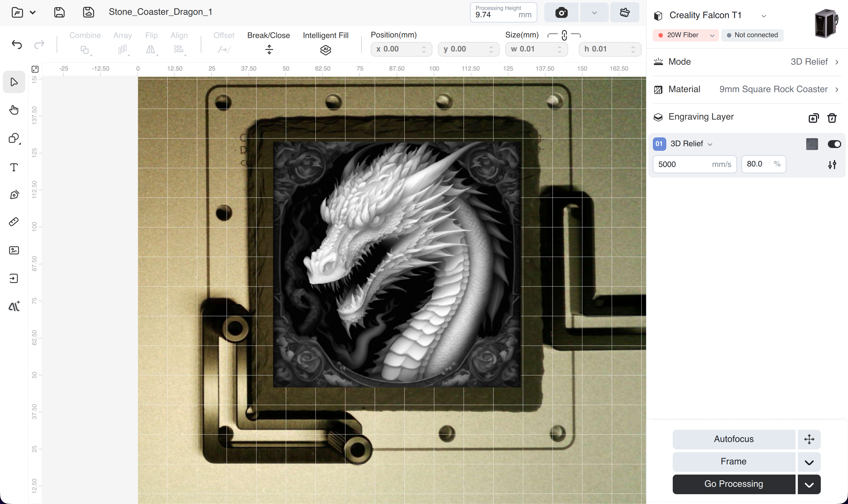Delete the engraving layer with trash icon
The width and height of the screenshot is (848, 504).
(832, 118)
